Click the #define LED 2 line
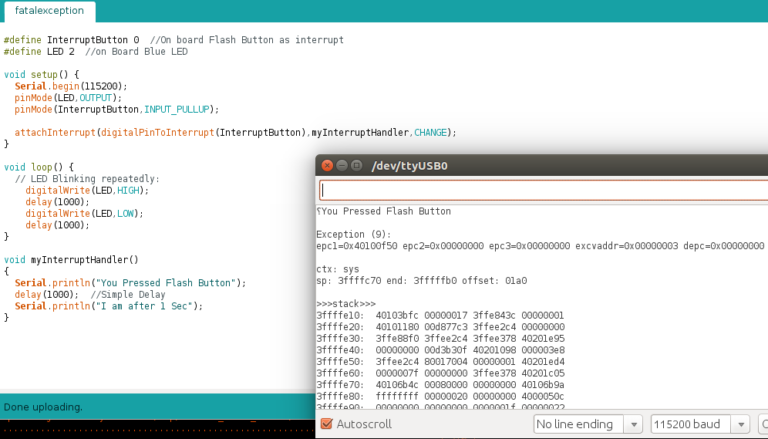The image size is (768, 439). 95,51
